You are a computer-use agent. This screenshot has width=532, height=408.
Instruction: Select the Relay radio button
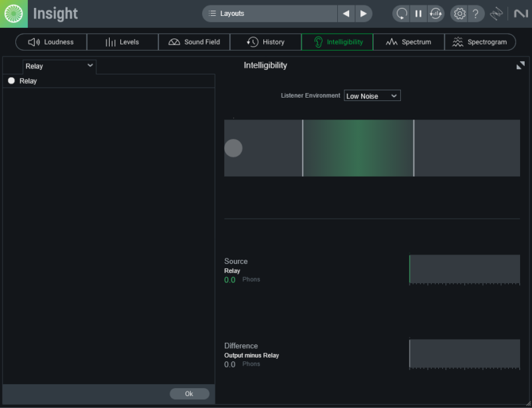click(x=11, y=81)
